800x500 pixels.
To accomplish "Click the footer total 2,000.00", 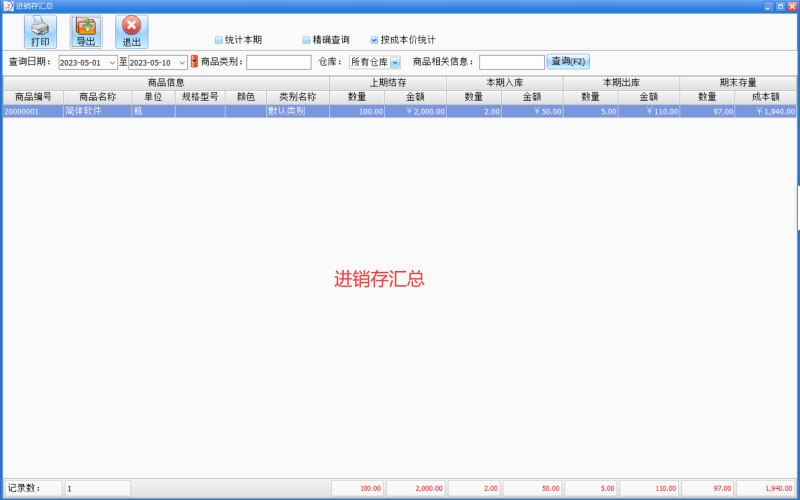I will [x=416, y=488].
